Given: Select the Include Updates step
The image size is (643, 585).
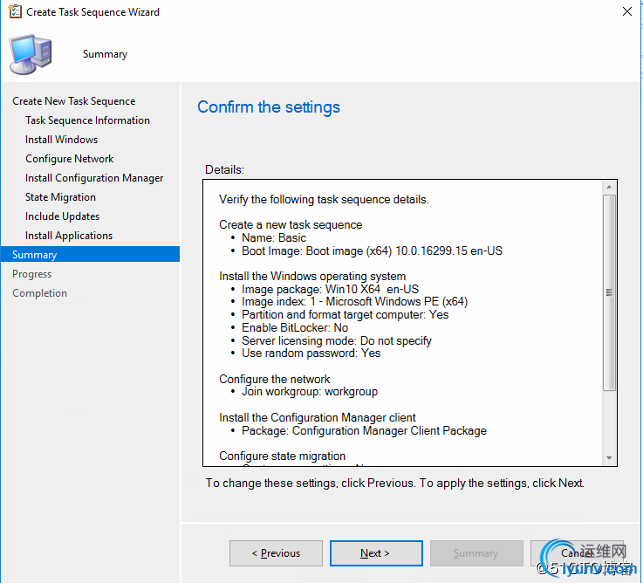Looking at the screenshot, I should pos(62,216).
